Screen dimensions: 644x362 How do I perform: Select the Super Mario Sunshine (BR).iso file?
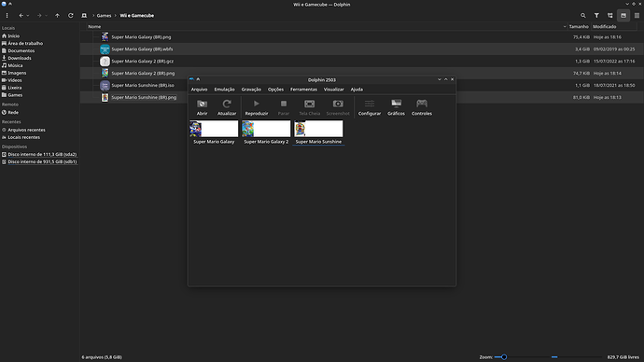click(143, 86)
